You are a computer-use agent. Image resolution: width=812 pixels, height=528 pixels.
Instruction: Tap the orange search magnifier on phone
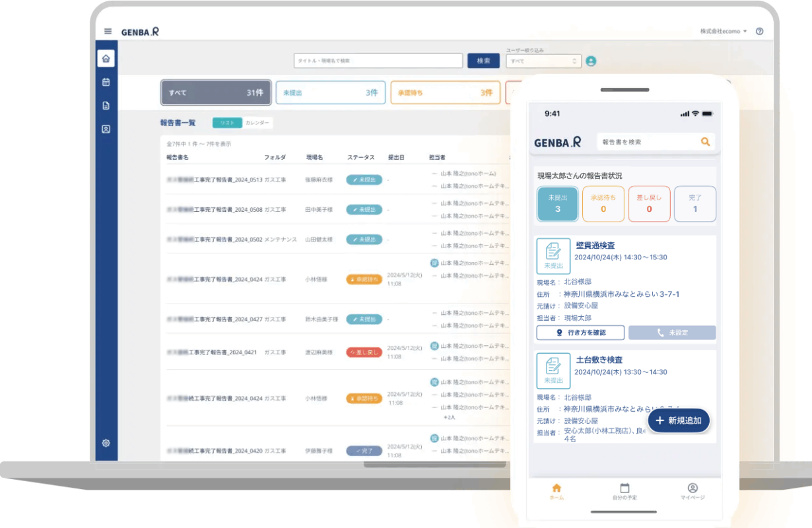[x=705, y=142]
